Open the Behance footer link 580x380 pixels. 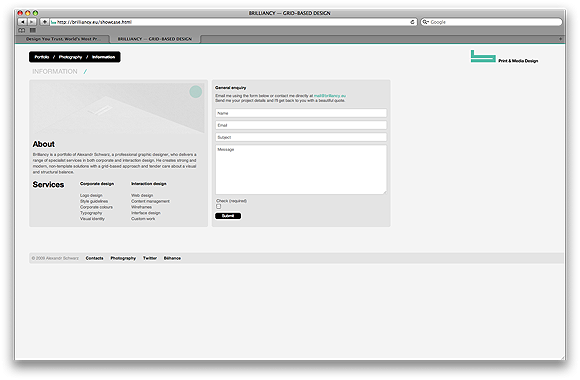172,258
